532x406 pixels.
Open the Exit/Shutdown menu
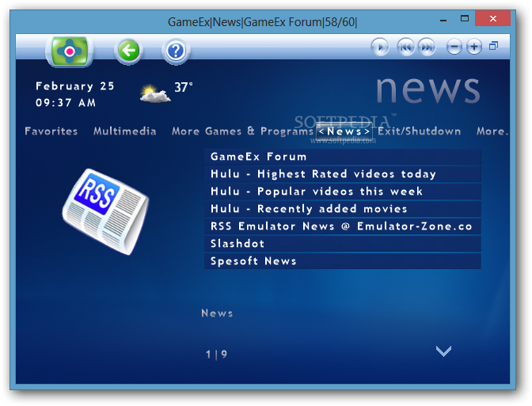420,131
